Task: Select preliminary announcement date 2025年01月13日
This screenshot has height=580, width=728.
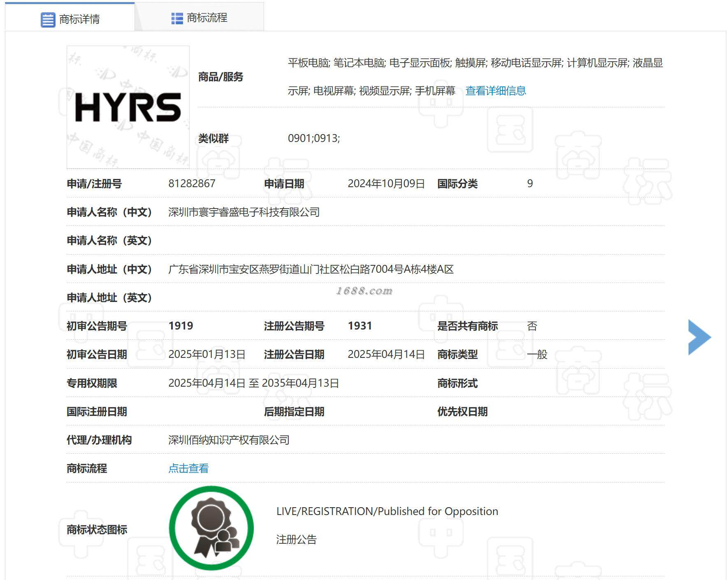Action: [x=207, y=355]
